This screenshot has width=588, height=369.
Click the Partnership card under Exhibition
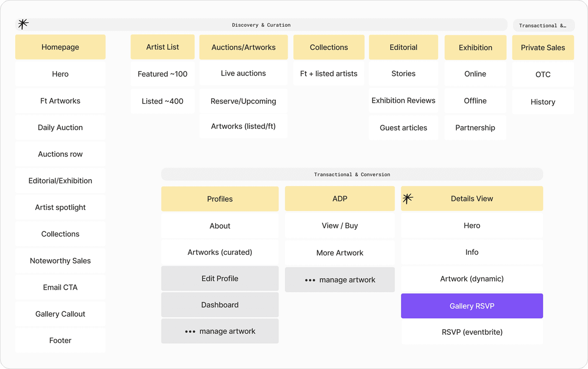475,128
